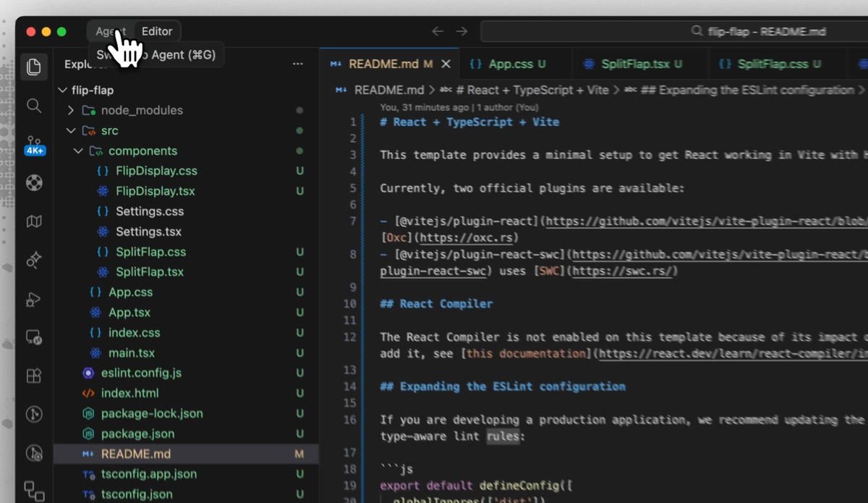The height and width of the screenshot is (503, 868).
Task: Click README.md in the breadcrumb path
Action: [388, 90]
